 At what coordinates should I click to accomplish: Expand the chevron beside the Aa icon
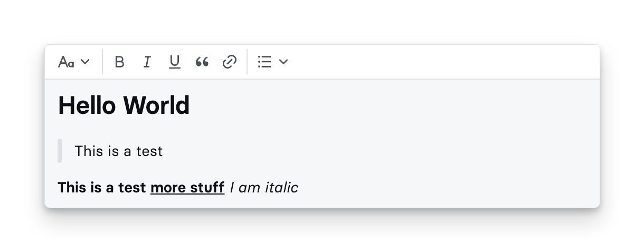tap(85, 62)
